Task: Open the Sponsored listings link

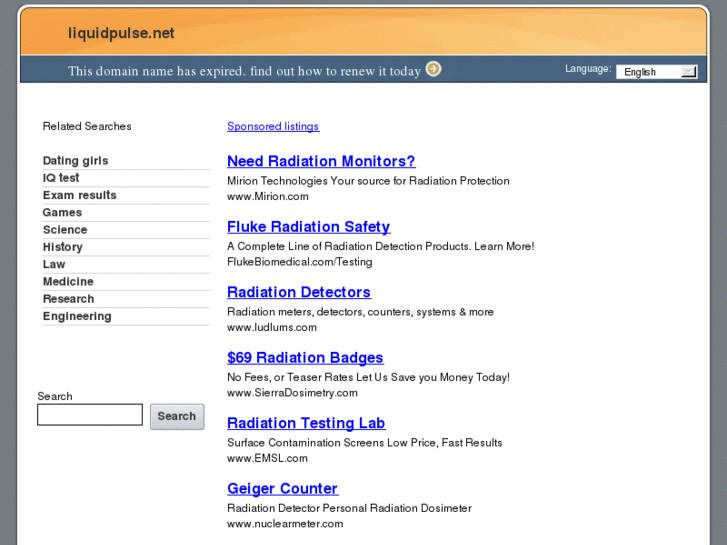Action: [x=273, y=126]
